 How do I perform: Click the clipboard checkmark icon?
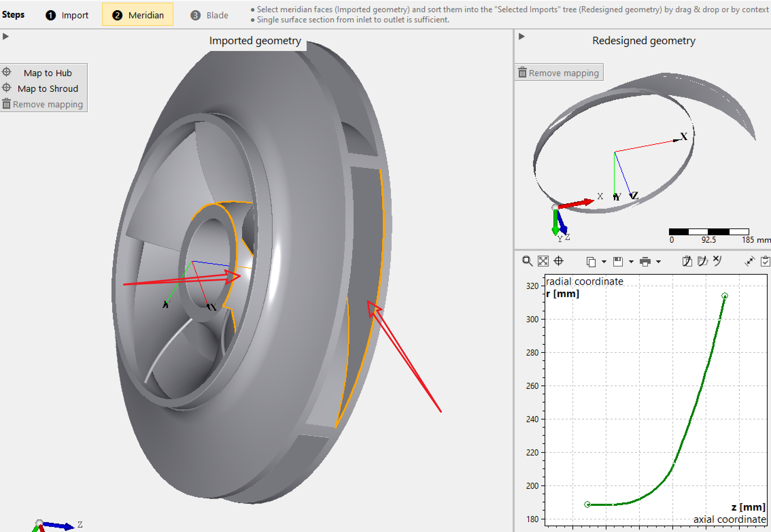[x=765, y=261]
